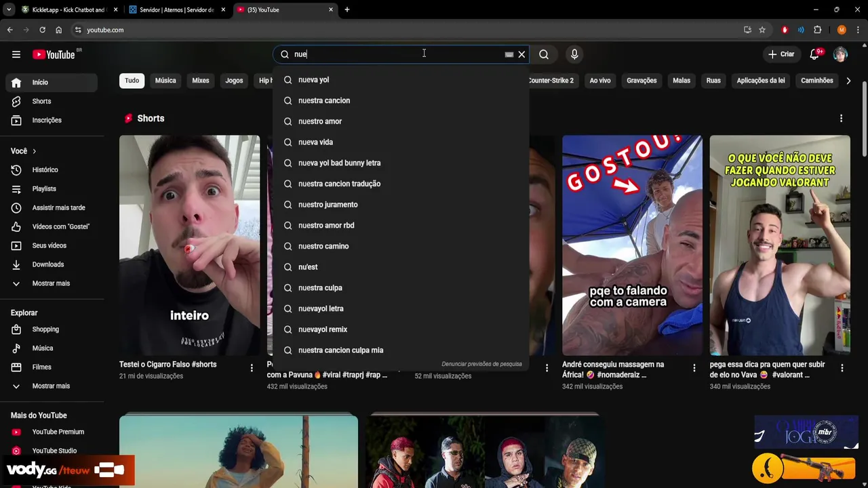
Task: Select the Música filter chip
Action: pyautogui.click(x=165, y=81)
